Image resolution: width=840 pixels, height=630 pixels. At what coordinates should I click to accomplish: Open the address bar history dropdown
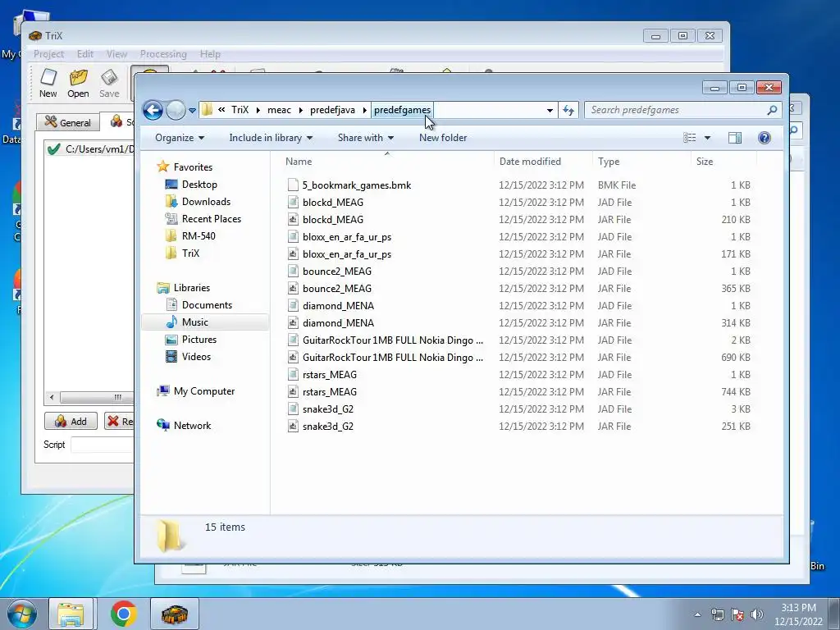click(550, 111)
